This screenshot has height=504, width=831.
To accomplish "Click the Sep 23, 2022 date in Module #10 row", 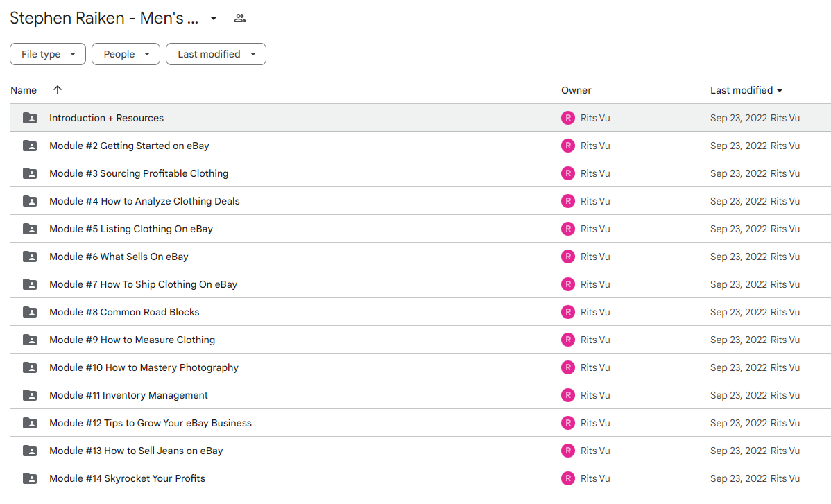I will [x=739, y=367].
